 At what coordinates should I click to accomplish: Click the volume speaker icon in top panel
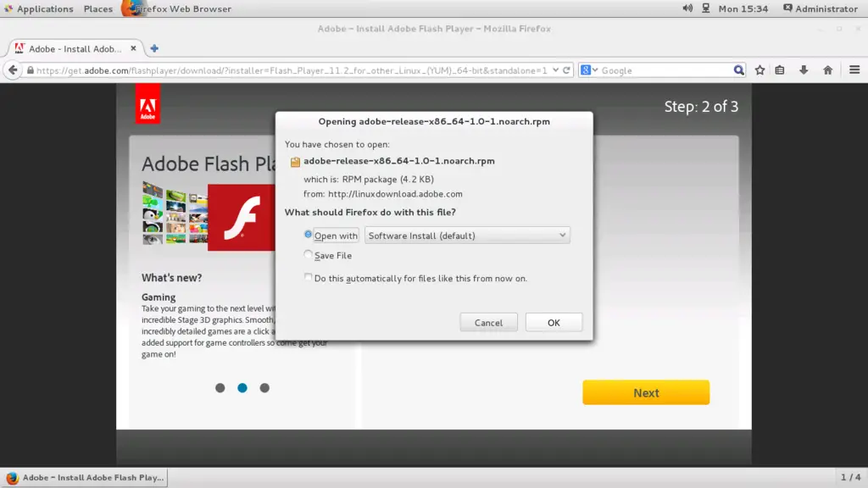point(687,8)
